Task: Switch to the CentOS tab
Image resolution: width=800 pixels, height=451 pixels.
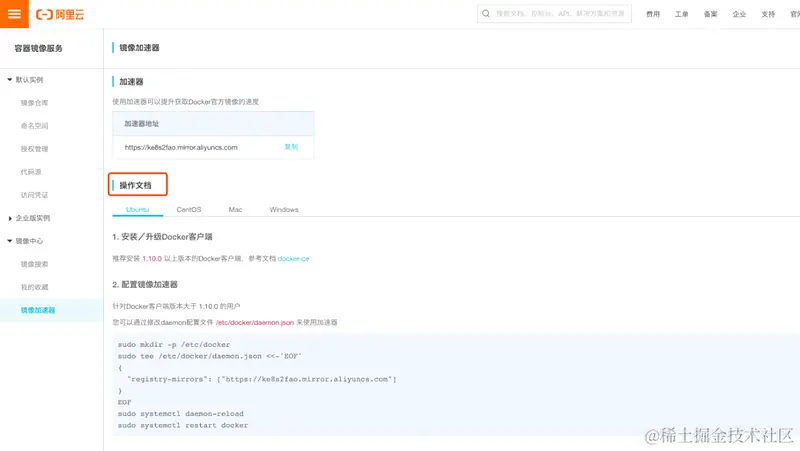Action: pyautogui.click(x=189, y=210)
